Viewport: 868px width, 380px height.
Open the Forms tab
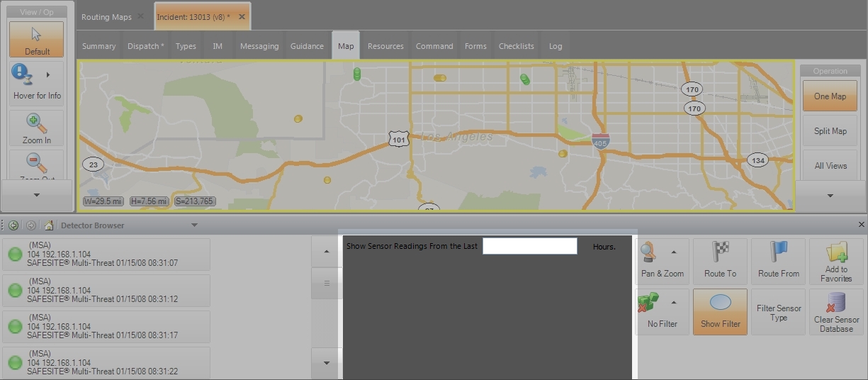pyautogui.click(x=475, y=46)
